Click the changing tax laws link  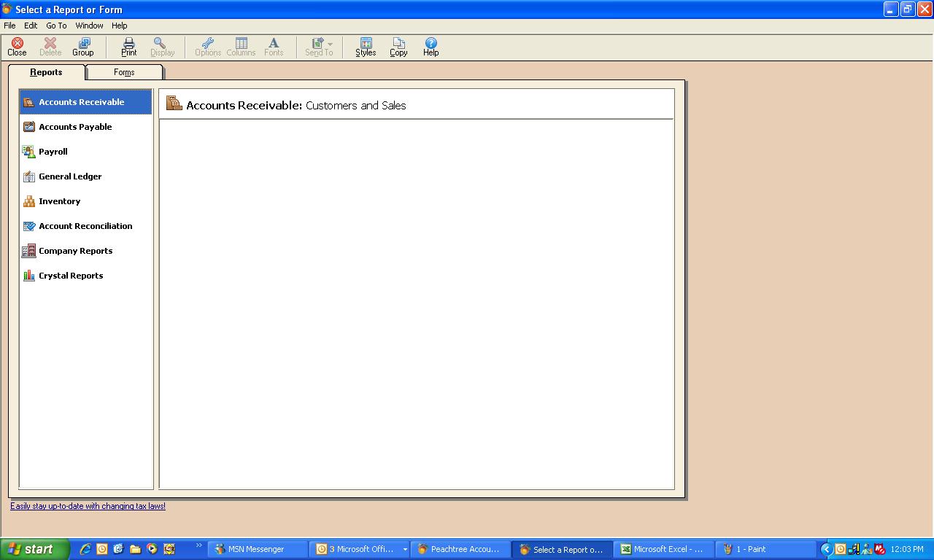coord(87,505)
